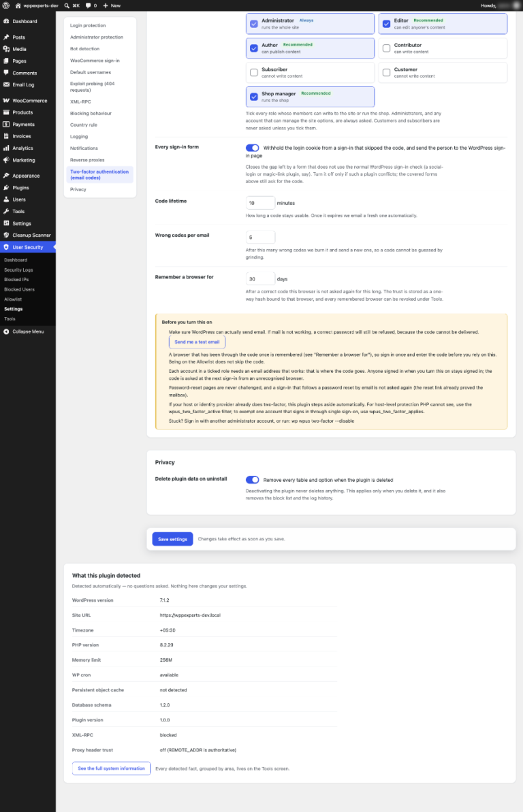
Task: Toggle the Every sign-in form switch
Action: [x=253, y=148]
